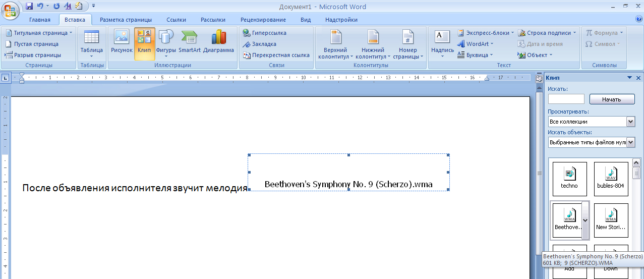The image size is (644, 279).
Task: Expand the Просматривать collections dropdown
Action: 630,122
